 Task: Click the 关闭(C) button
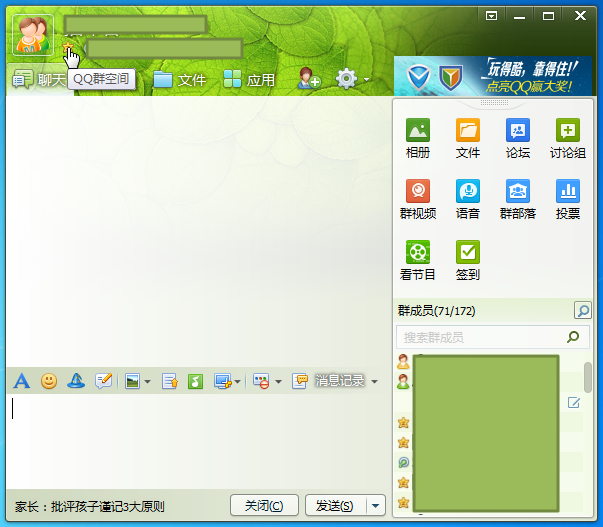point(264,505)
